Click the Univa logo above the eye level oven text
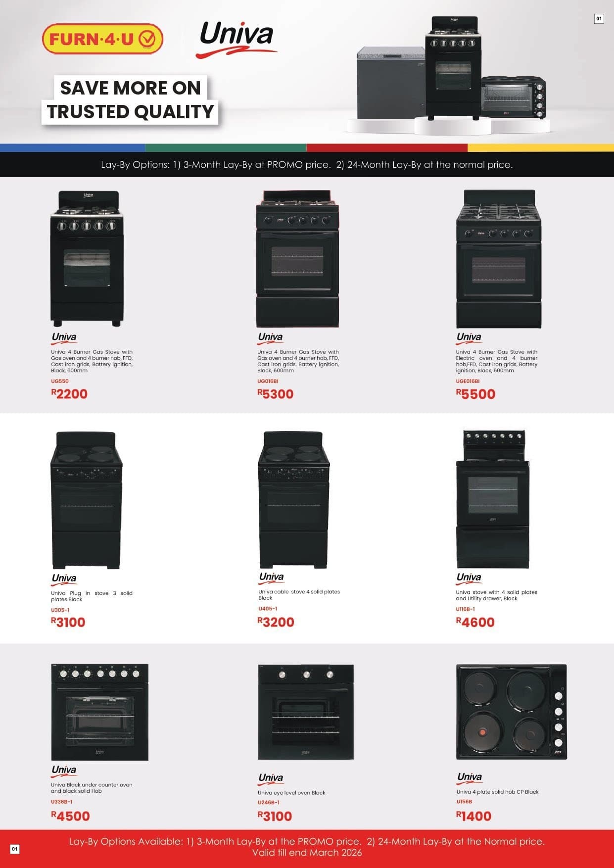Viewport: 614px width, 868px height. tap(271, 779)
